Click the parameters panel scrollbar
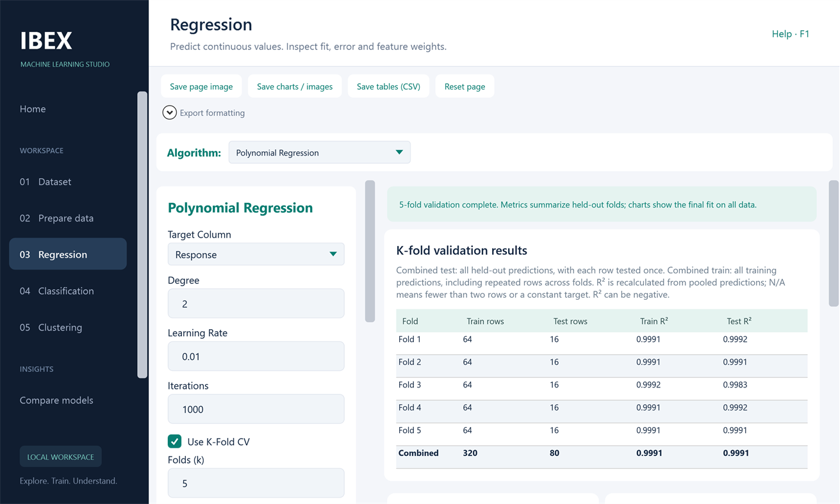Image resolution: width=840 pixels, height=504 pixels. 370,251
